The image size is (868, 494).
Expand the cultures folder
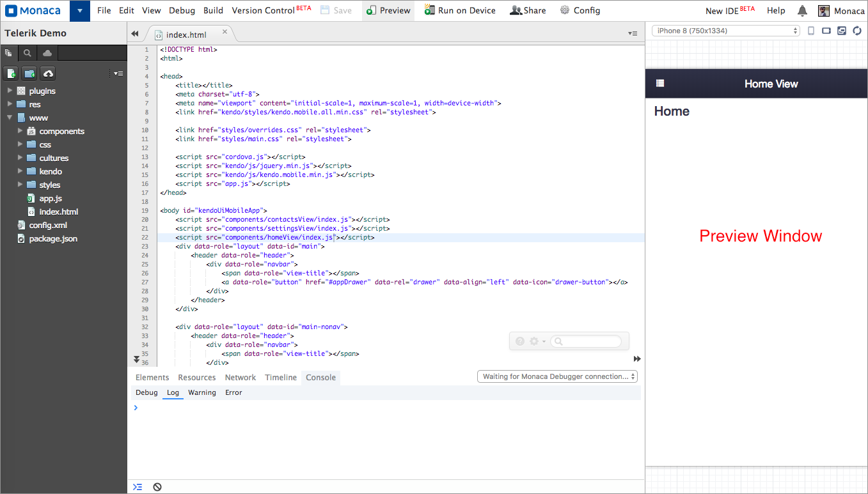point(20,158)
